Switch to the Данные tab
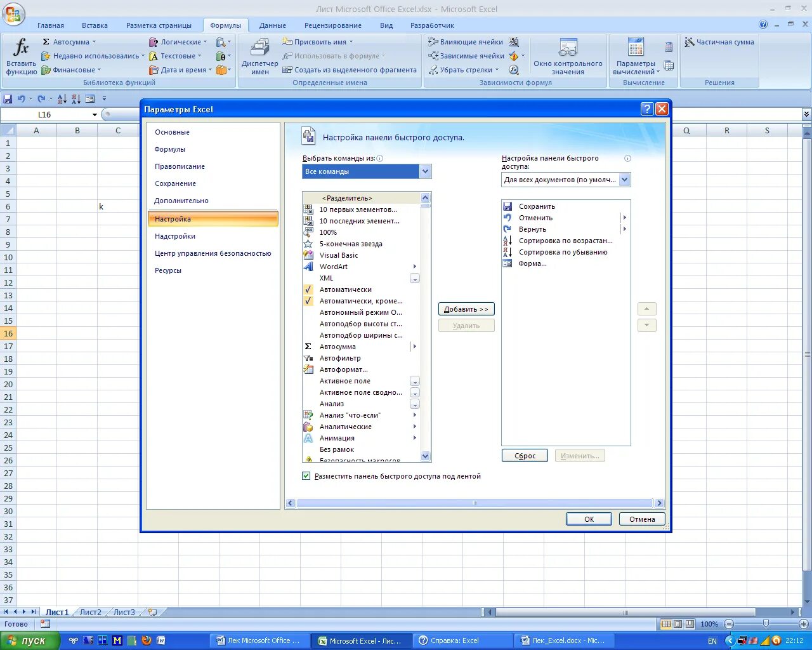 click(x=273, y=25)
